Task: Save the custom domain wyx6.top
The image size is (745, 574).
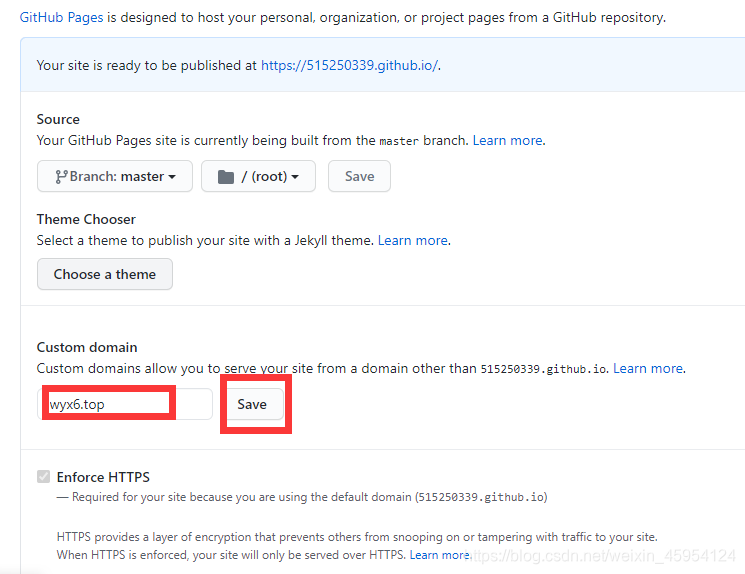Action: click(x=252, y=404)
